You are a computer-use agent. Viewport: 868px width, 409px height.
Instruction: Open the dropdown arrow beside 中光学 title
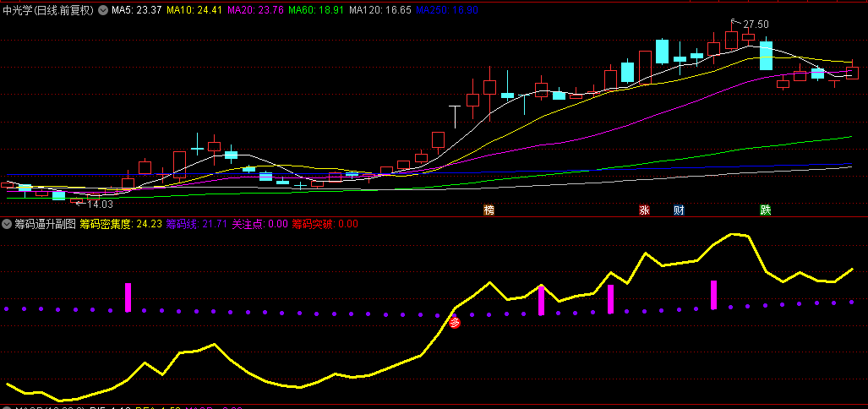point(102,10)
